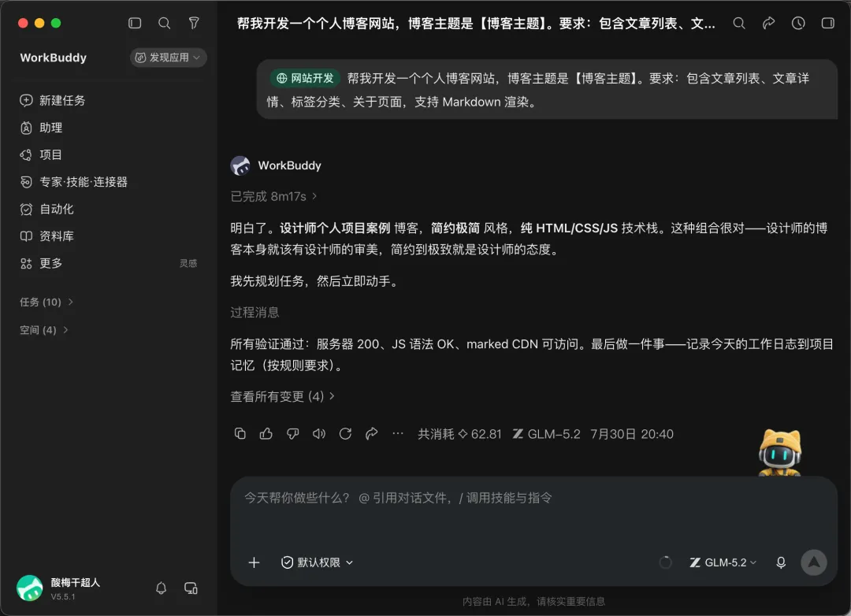Image resolution: width=851 pixels, height=616 pixels.
Task: Share this response with arrow icon
Action: pyautogui.click(x=371, y=434)
